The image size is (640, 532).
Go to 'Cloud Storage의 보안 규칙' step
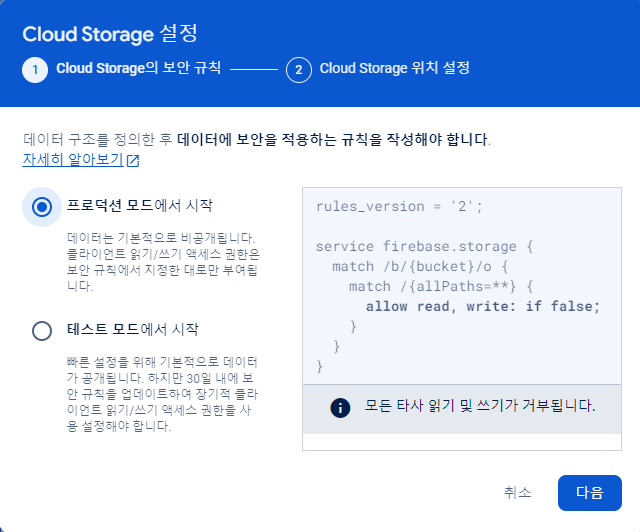(139, 69)
